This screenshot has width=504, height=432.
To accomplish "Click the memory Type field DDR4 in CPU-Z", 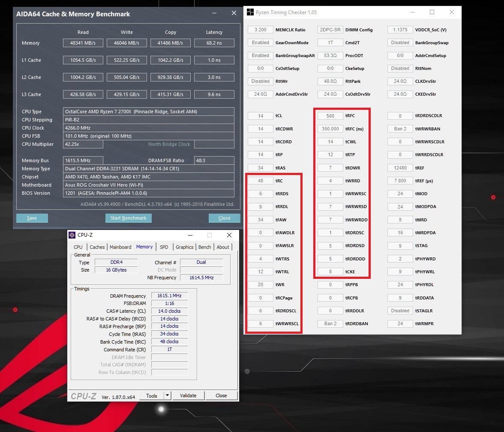I will [x=116, y=262].
